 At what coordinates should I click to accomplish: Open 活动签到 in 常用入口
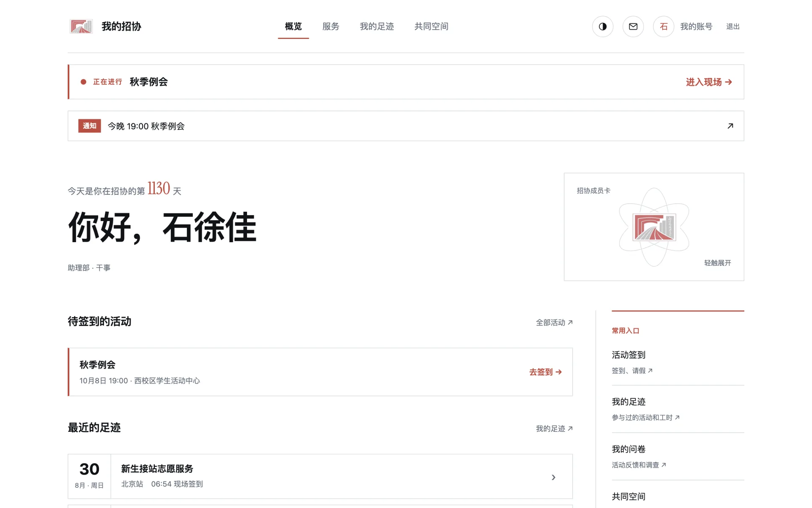point(628,355)
